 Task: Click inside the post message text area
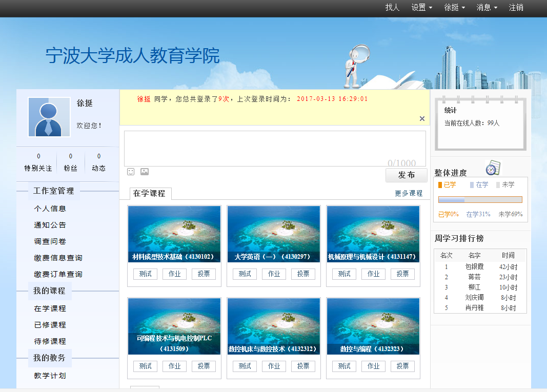275,148
